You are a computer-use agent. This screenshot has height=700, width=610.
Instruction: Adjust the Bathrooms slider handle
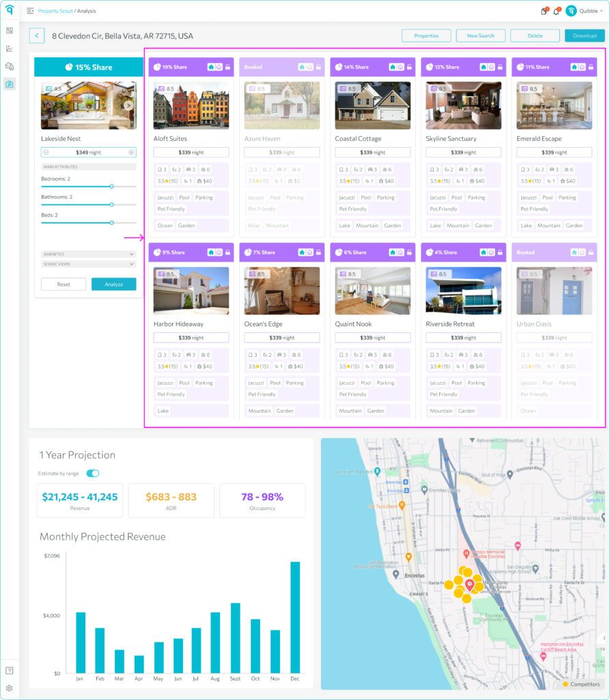click(x=111, y=204)
